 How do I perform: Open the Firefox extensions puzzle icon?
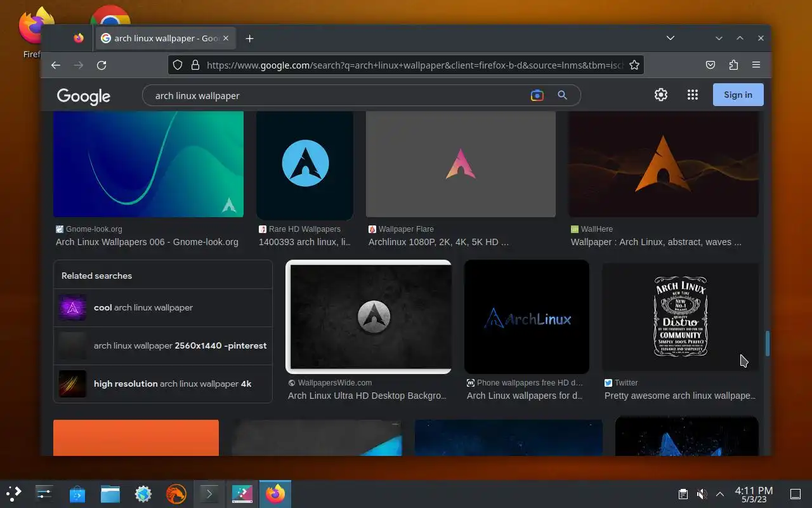(x=733, y=65)
